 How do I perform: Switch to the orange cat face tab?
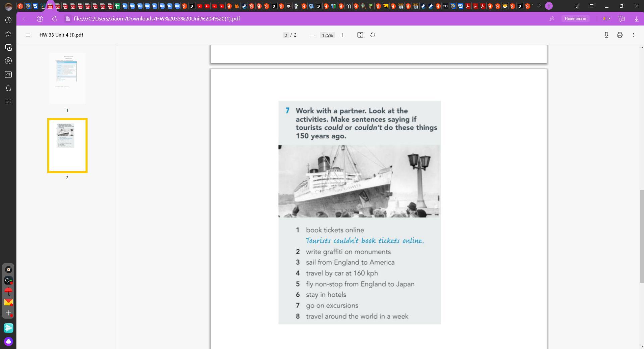505,6
